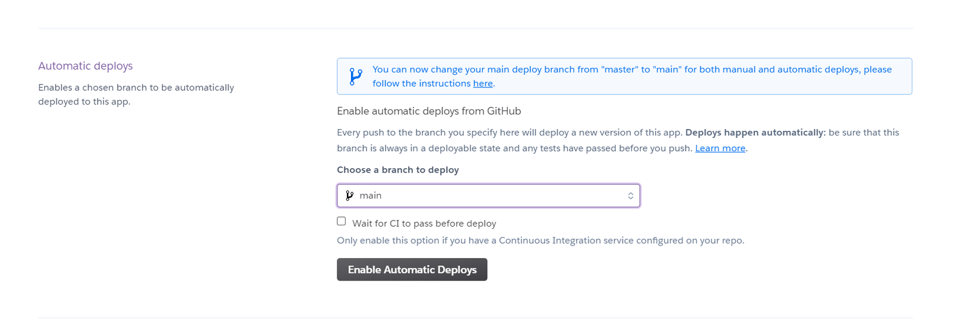Click "Enable automatic deploys from GitHub" subheading
Viewport: 980px width, 330px height.
(429, 111)
